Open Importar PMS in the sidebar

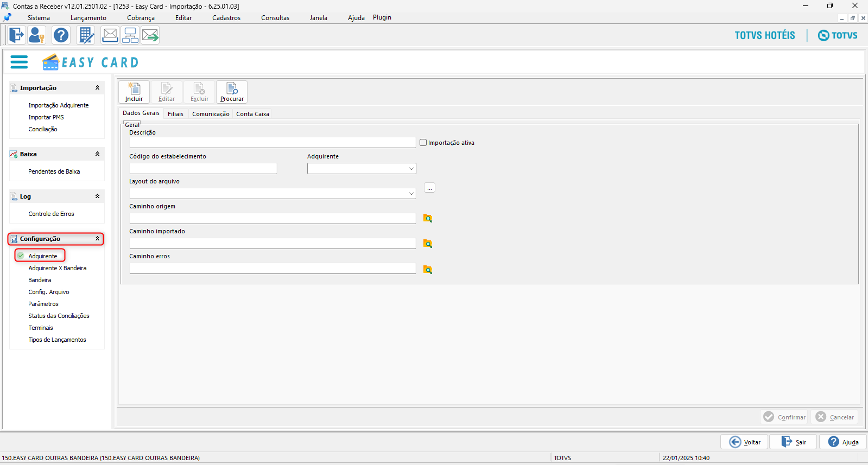(x=46, y=117)
